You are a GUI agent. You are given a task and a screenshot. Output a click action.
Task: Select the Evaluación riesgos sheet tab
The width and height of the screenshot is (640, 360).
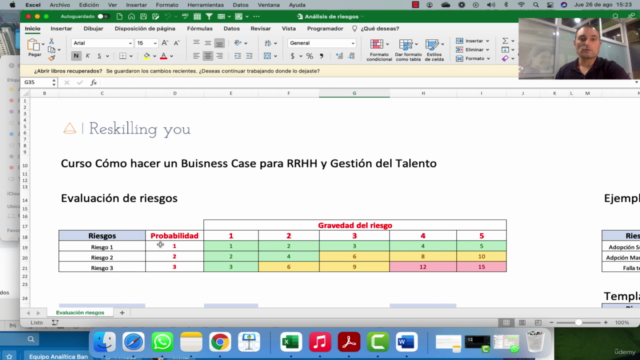click(x=80, y=313)
